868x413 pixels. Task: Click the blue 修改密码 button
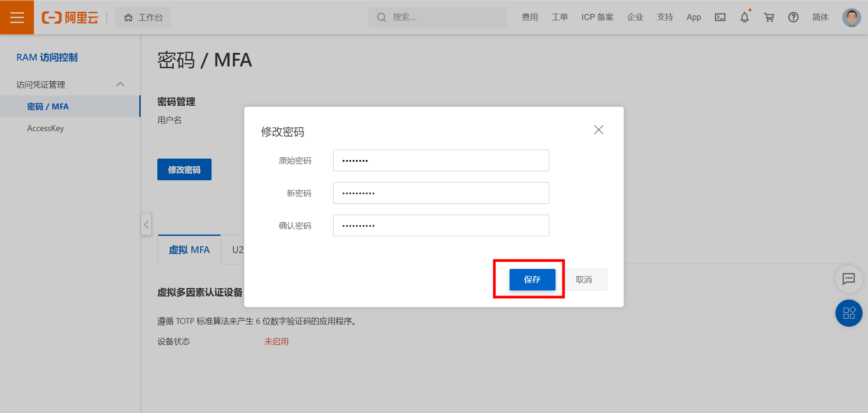(x=184, y=169)
